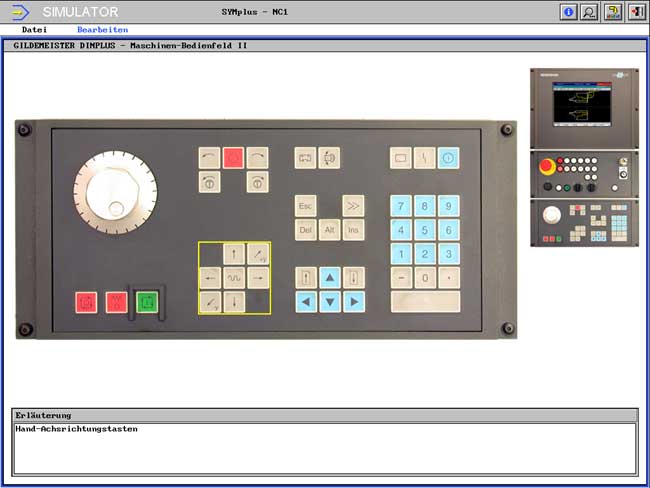This screenshot has height=488, width=650.
Task: Click numeric key 6
Action: pyautogui.click(x=449, y=230)
